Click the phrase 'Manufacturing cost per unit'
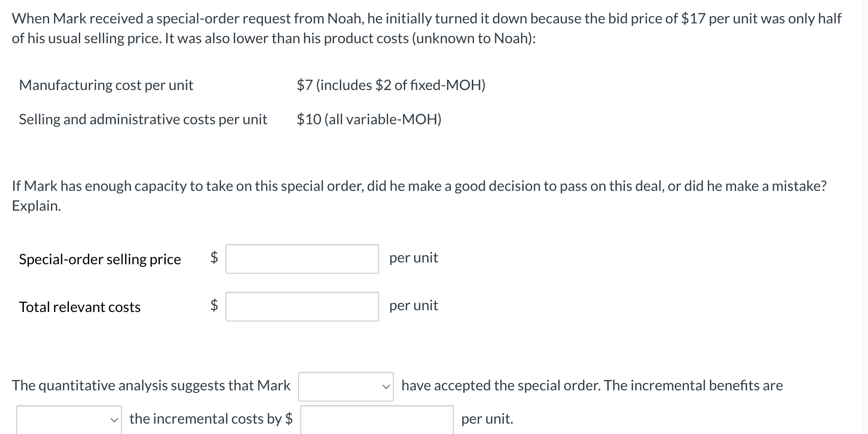This screenshot has width=868, height=434. 106,85
